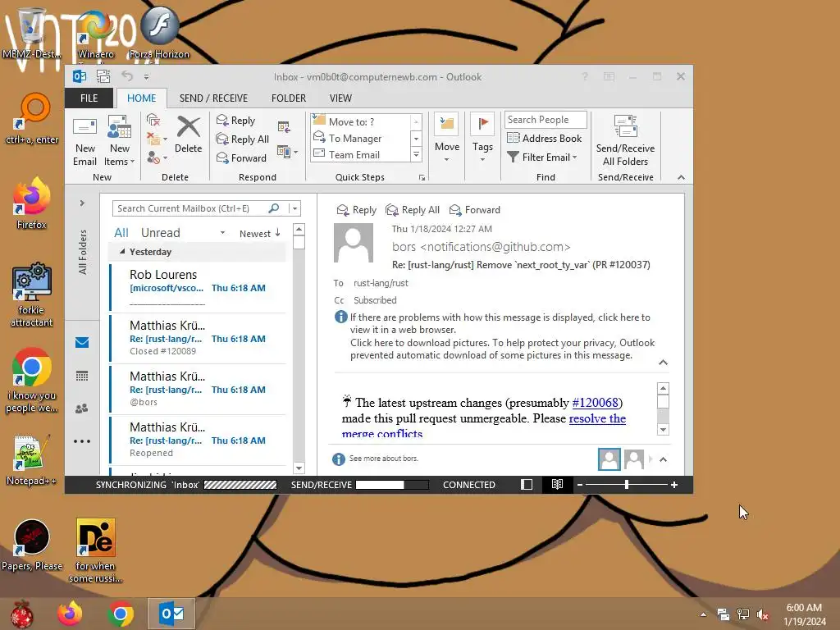Open the email previewing '@bors'
The height and width of the screenshot is (630, 840).
(198, 390)
